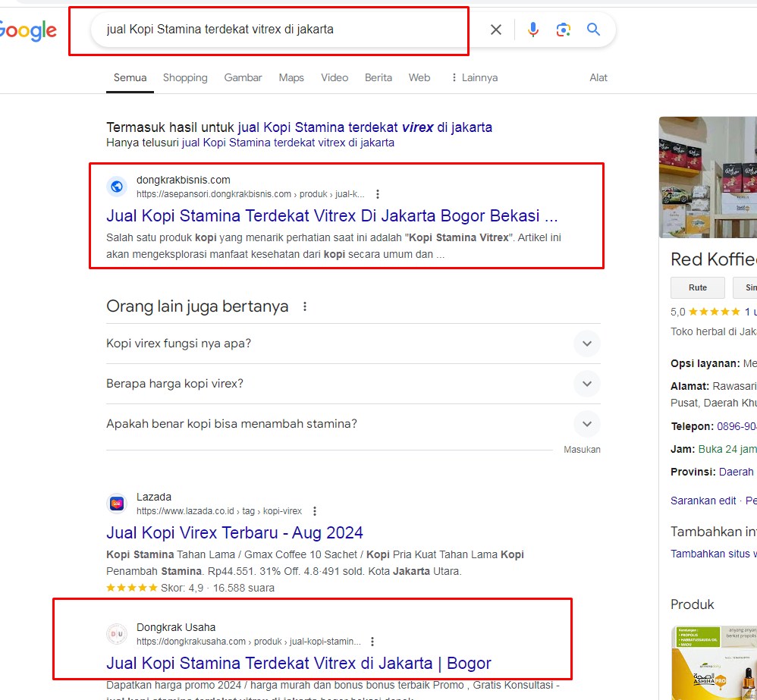757x700 pixels.
Task: Click the Lazada 4,9 star rating row
Action: tap(190, 588)
